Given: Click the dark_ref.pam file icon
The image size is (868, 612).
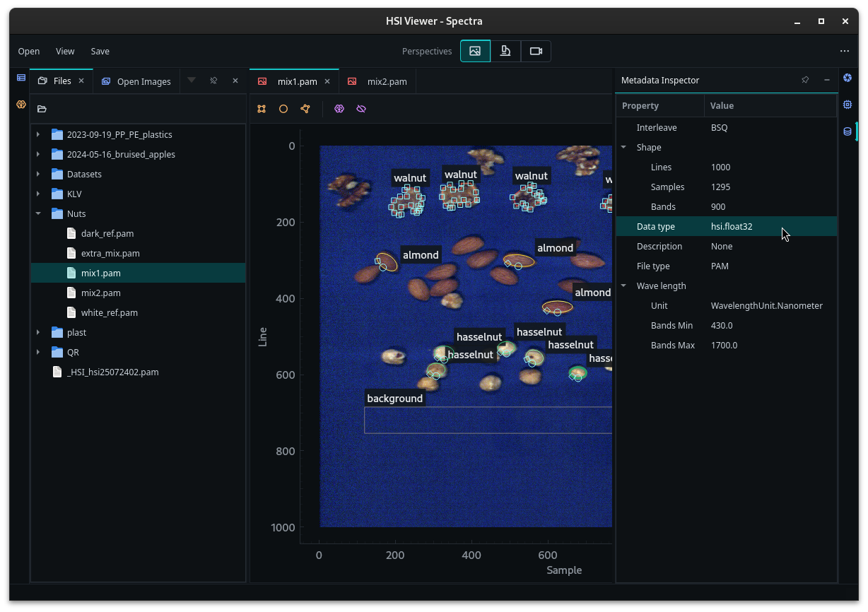Looking at the screenshot, I should pyautogui.click(x=71, y=233).
